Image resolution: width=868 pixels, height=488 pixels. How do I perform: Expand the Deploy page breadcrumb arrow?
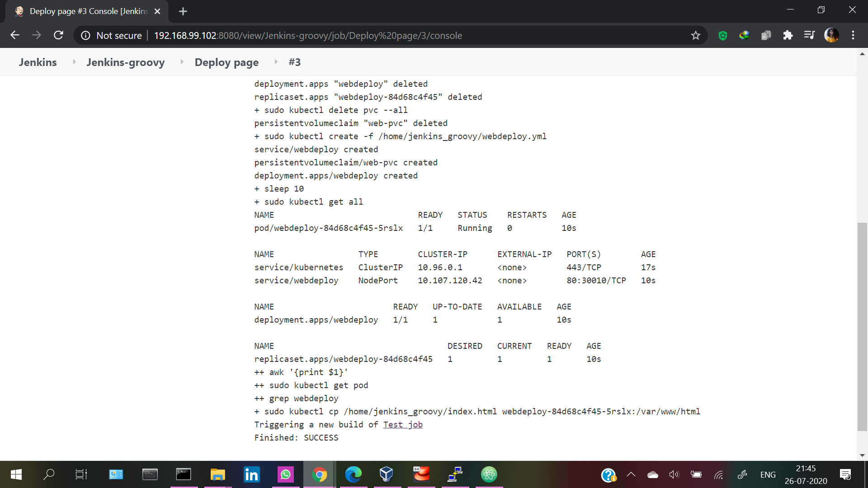(276, 62)
